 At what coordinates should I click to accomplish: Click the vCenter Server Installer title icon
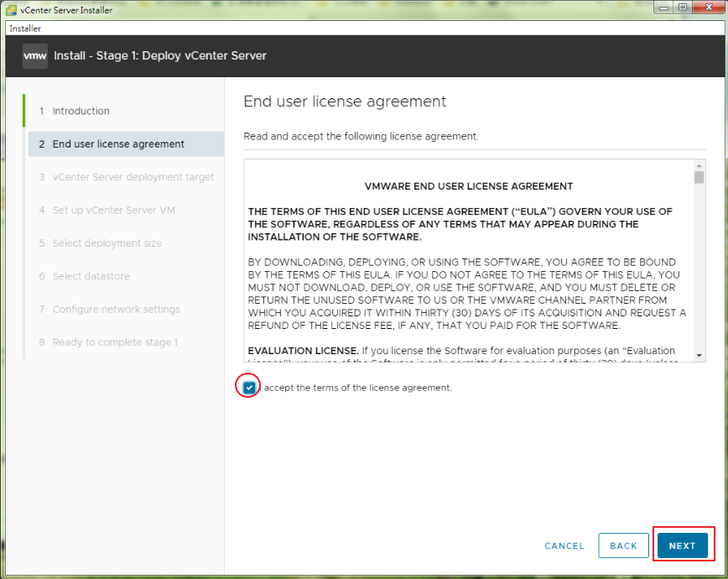click(11, 10)
